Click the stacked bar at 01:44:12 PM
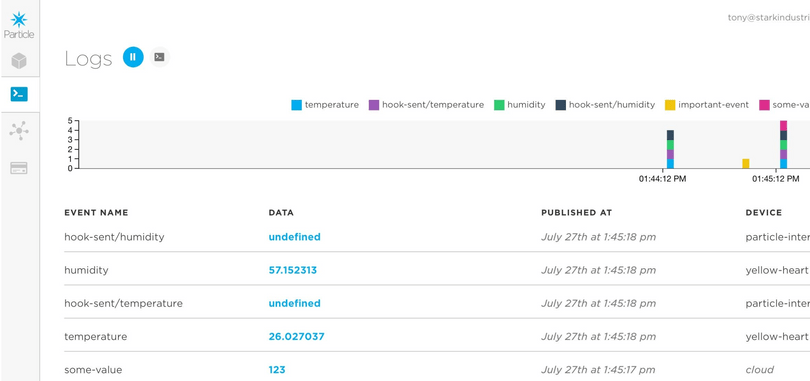Viewport: 810px width, 381px height. click(670, 149)
